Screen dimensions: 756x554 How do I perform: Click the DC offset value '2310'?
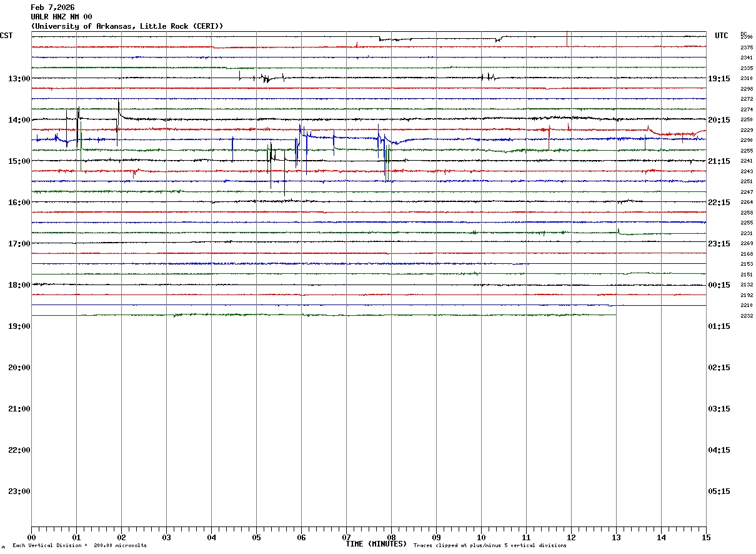point(746,79)
